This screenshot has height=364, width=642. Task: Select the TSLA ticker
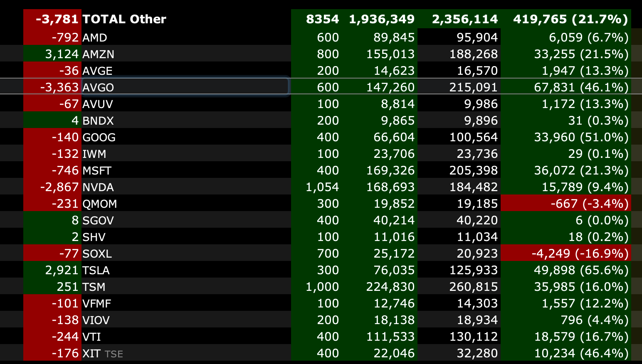click(x=96, y=270)
